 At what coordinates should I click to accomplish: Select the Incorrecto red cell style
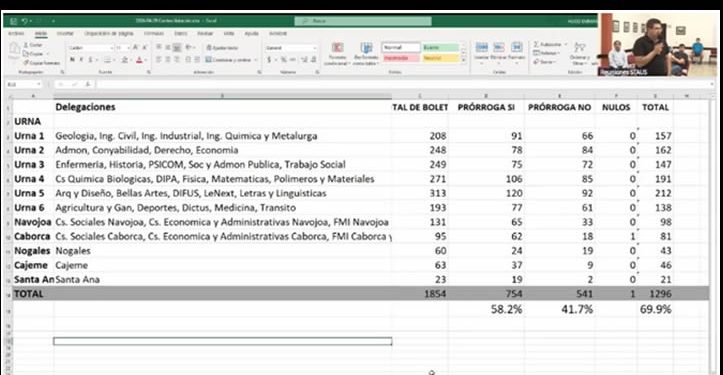click(x=401, y=58)
